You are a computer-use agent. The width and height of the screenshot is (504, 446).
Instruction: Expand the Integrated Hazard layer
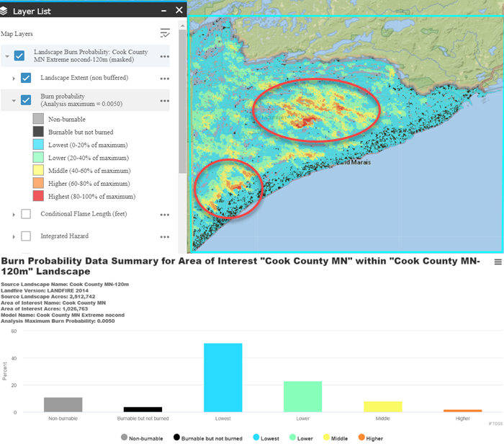point(14,236)
